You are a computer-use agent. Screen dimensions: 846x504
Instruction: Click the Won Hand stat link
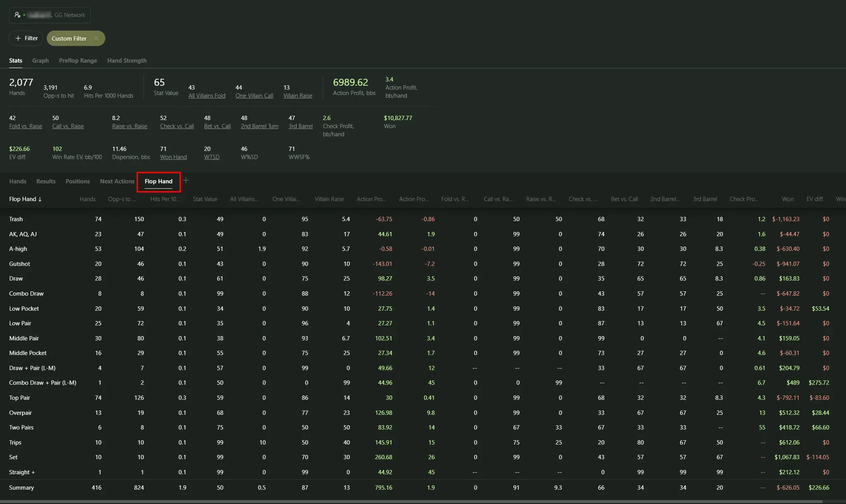click(173, 157)
